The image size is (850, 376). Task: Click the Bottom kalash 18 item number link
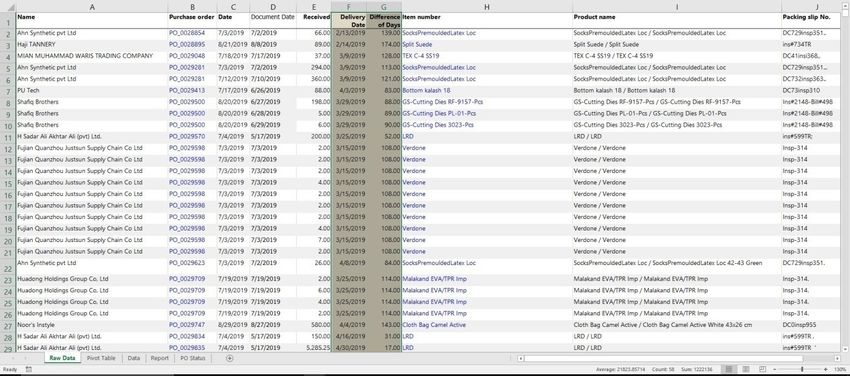(x=426, y=90)
